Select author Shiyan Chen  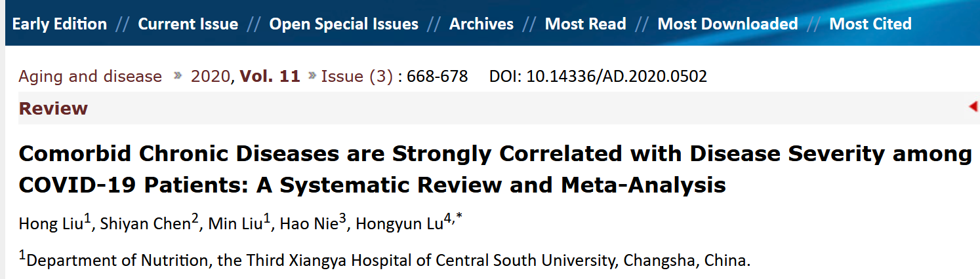144,224
